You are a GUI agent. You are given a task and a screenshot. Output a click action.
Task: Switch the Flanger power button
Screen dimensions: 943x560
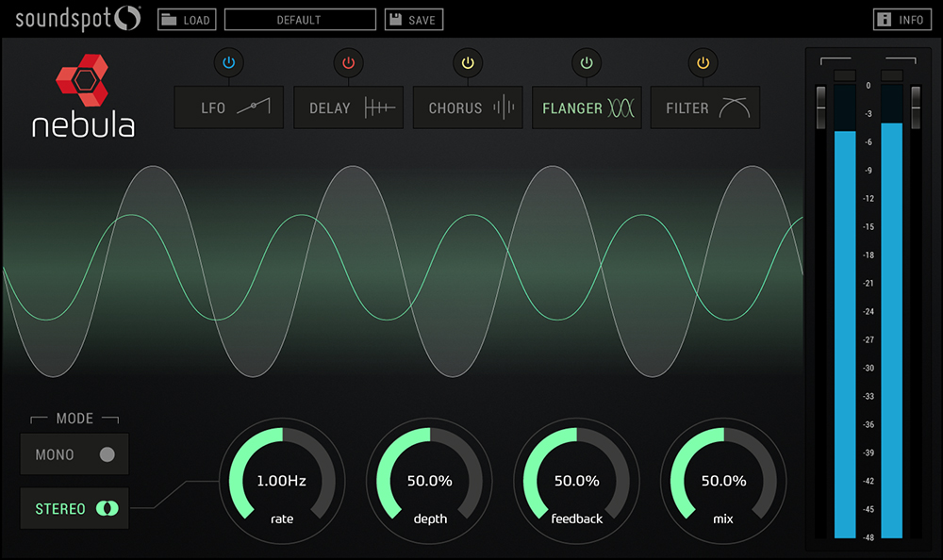(586, 63)
